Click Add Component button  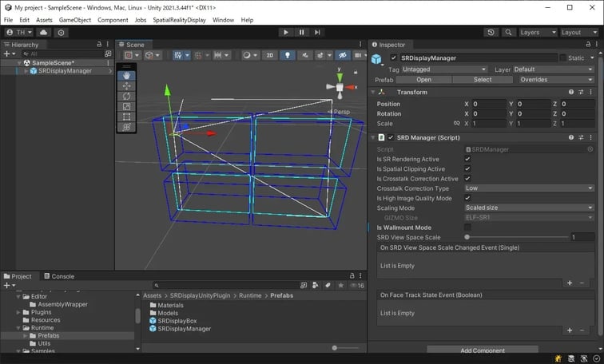(483, 350)
